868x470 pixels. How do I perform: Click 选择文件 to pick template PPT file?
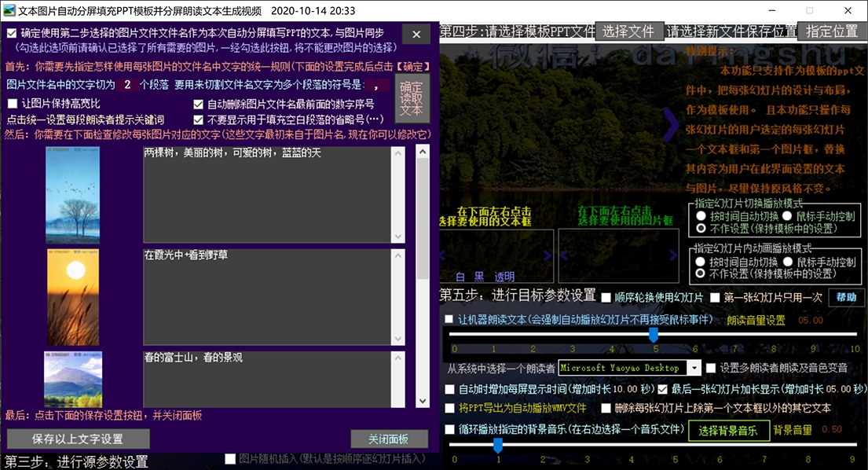coord(628,31)
